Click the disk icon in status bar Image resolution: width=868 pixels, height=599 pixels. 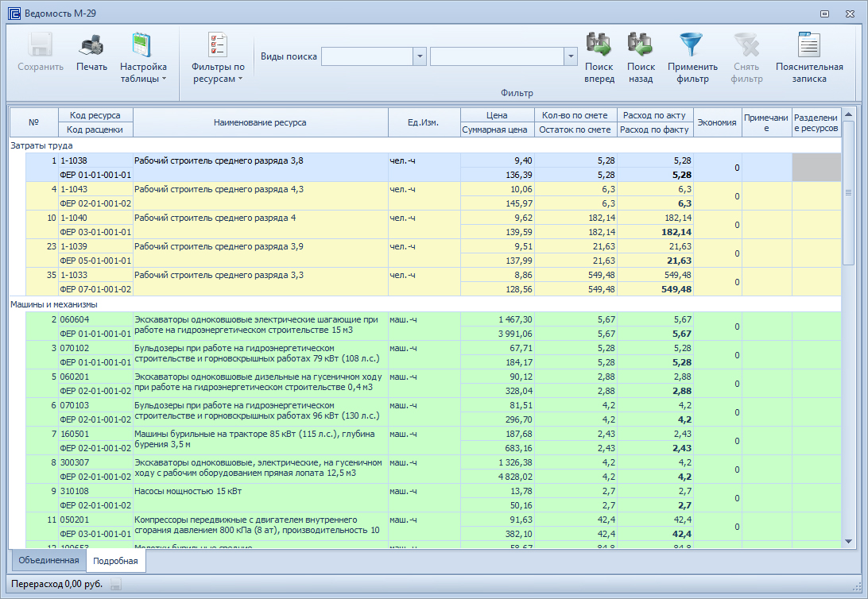[x=115, y=584]
